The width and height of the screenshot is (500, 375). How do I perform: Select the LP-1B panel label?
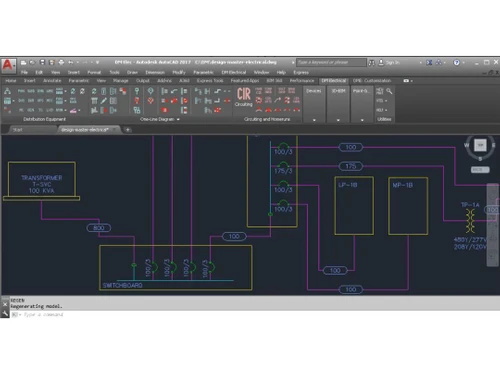click(x=348, y=185)
